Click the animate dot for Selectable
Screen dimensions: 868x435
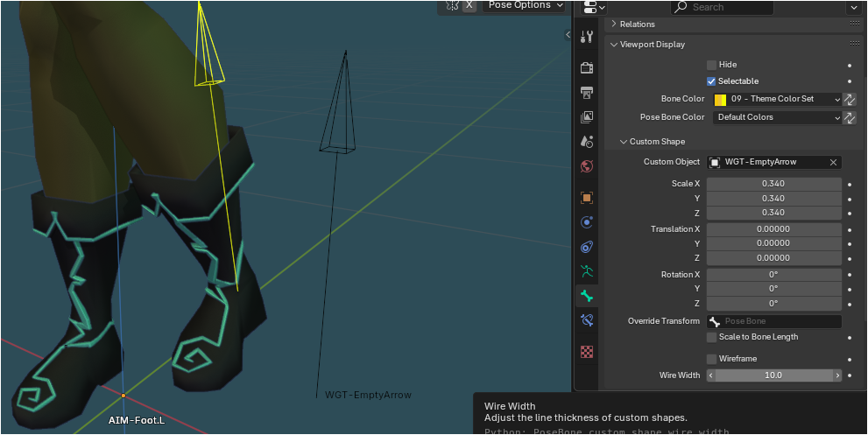click(850, 81)
